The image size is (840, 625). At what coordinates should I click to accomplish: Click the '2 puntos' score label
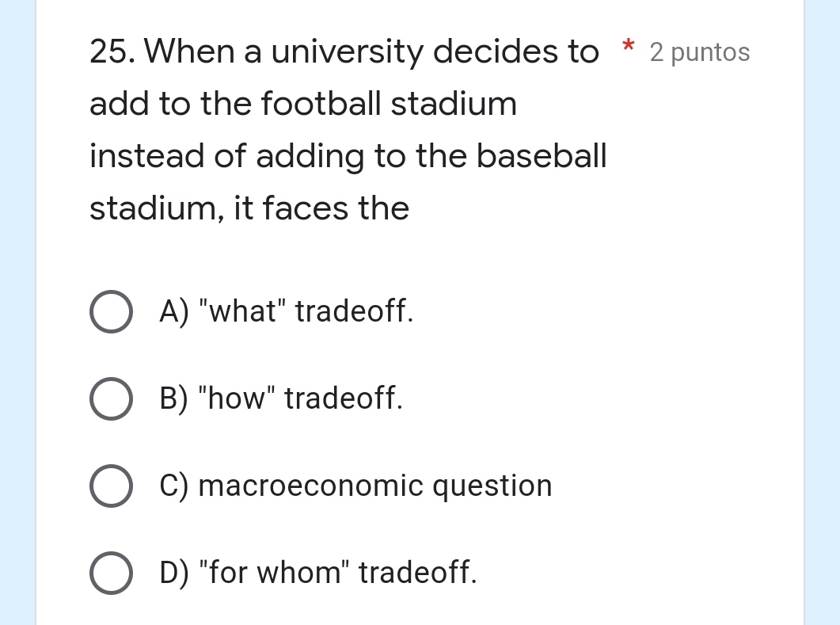[700, 52]
